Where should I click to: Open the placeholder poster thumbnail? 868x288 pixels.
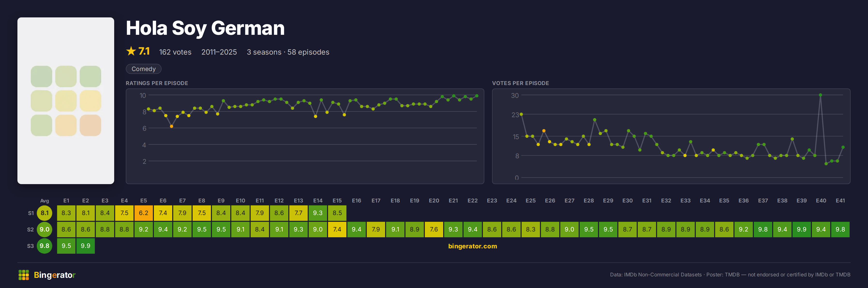[x=66, y=101]
